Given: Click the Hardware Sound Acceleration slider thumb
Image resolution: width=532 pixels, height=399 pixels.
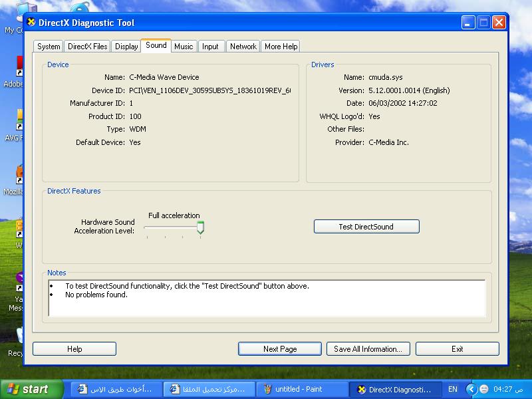Looking at the screenshot, I should click(x=201, y=227).
